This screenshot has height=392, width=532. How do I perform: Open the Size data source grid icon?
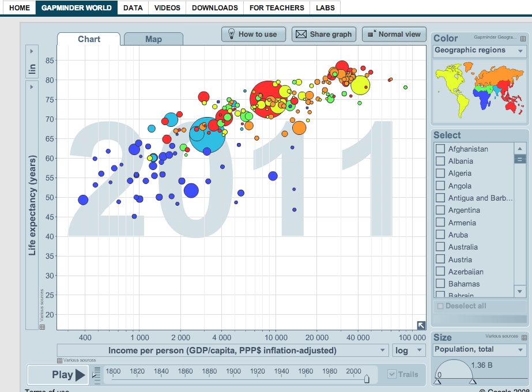click(524, 337)
